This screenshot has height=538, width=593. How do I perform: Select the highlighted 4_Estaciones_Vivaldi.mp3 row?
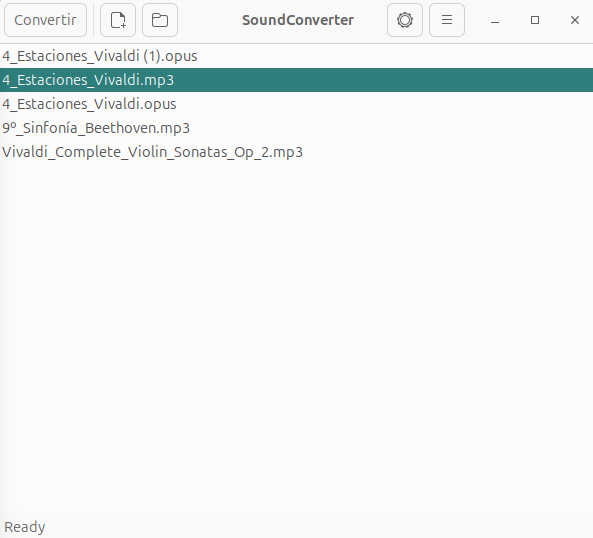[x=296, y=80]
